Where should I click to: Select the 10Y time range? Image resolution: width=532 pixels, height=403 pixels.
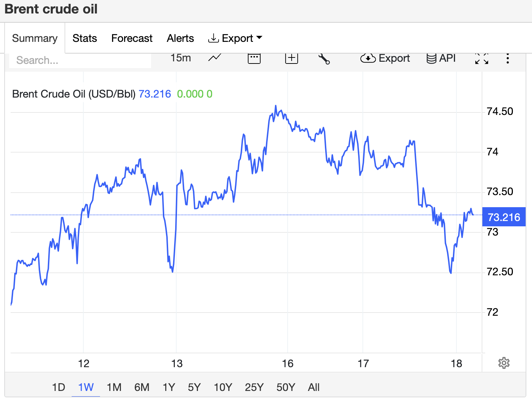click(223, 387)
